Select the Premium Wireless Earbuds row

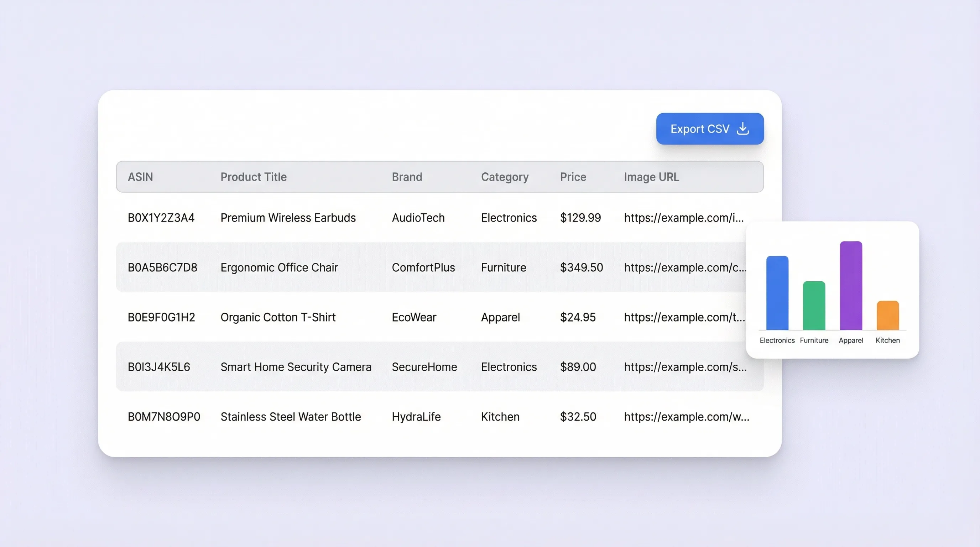pos(288,218)
